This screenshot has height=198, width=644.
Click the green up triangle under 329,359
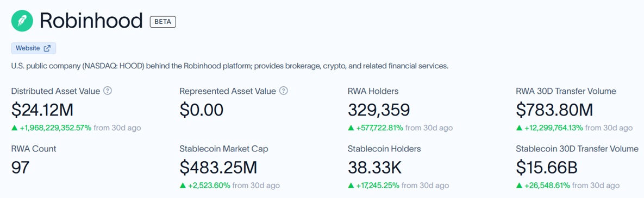click(x=351, y=128)
